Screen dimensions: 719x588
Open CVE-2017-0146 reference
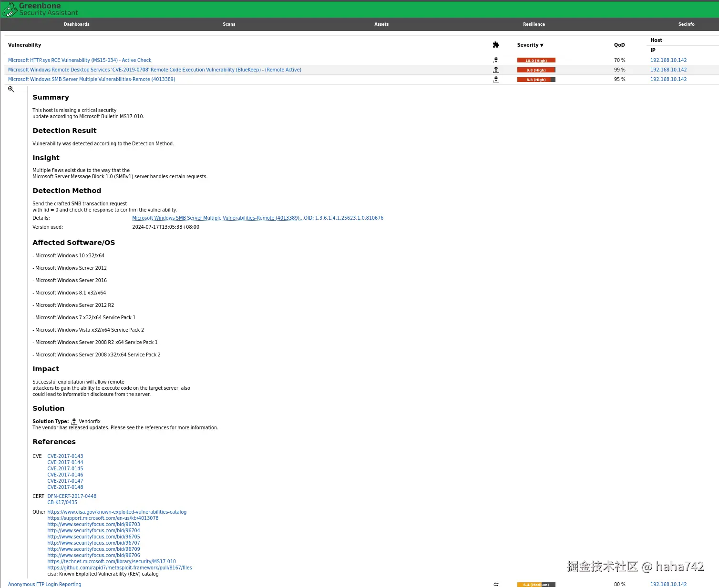[65, 475]
